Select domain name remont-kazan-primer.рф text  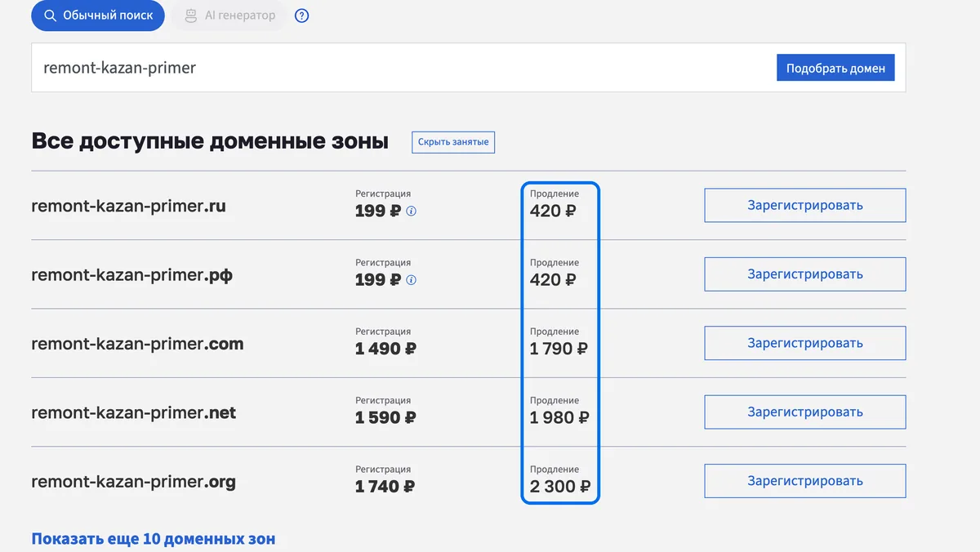point(131,275)
